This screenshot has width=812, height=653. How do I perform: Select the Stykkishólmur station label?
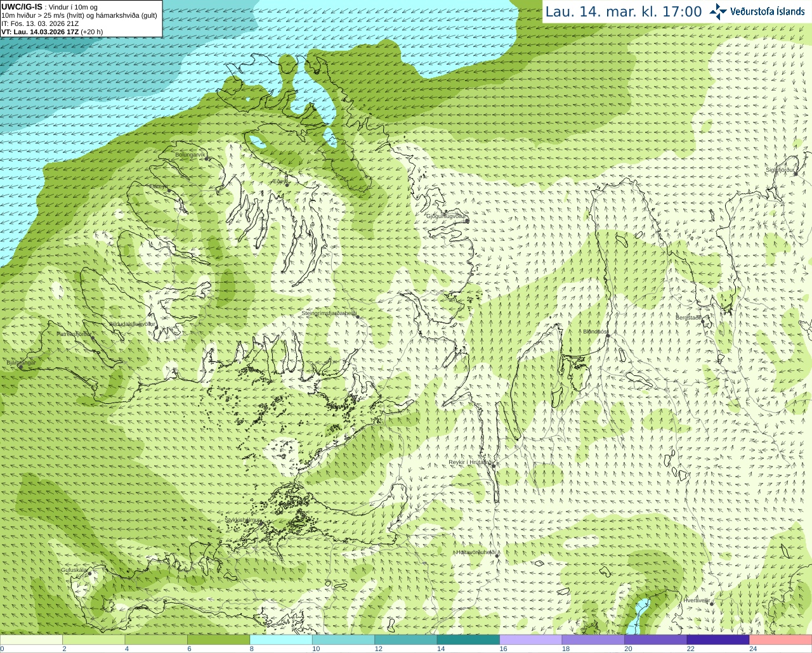click(242, 520)
